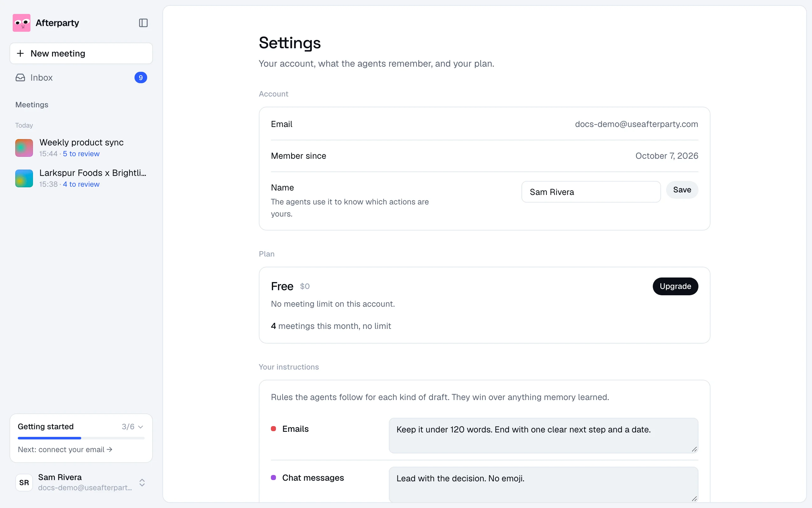
Task: Click the 'October 7, 2026' member date
Action: coord(667,156)
